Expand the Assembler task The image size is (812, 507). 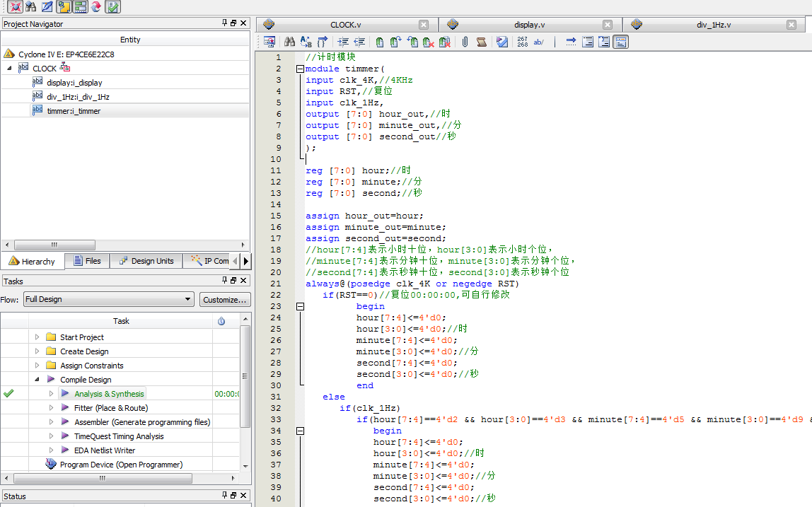pyautogui.click(x=51, y=422)
